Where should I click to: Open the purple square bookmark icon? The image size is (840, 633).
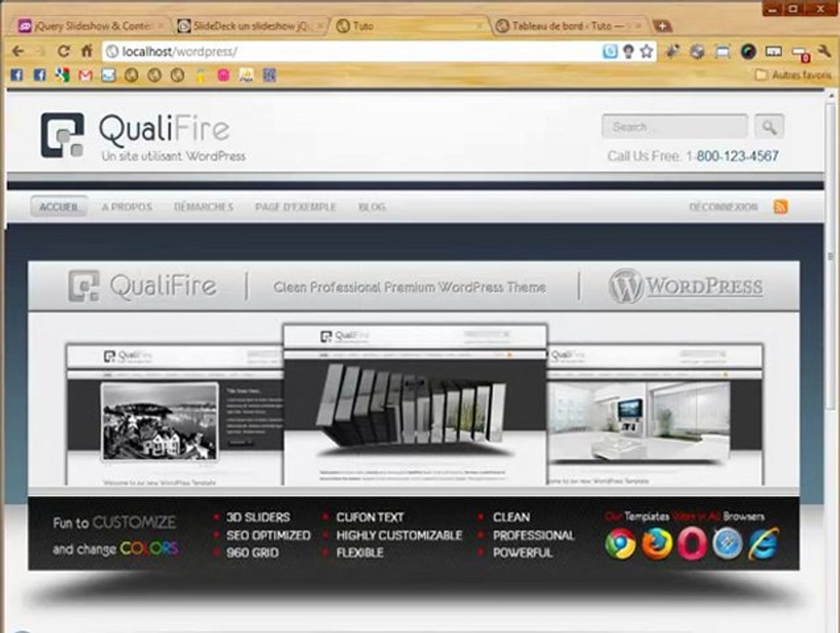click(269, 76)
